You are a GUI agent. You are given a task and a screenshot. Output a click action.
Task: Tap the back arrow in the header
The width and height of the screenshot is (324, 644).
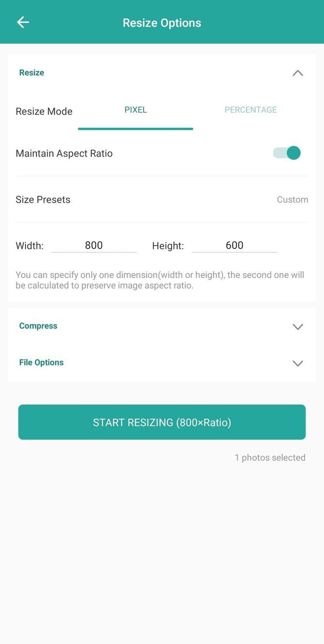click(22, 22)
